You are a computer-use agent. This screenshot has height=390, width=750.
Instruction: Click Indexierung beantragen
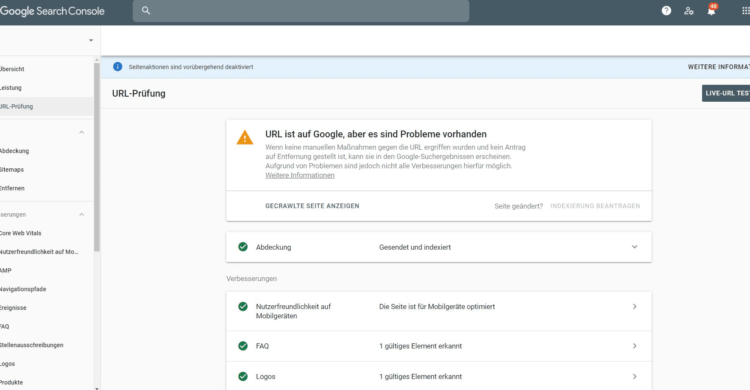[595, 206]
